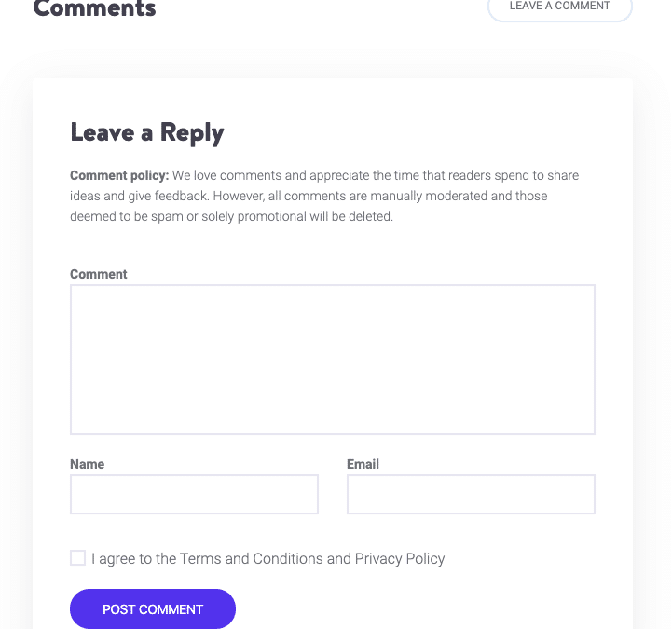
Task: Open the Privacy Policy link
Action: click(x=400, y=559)
